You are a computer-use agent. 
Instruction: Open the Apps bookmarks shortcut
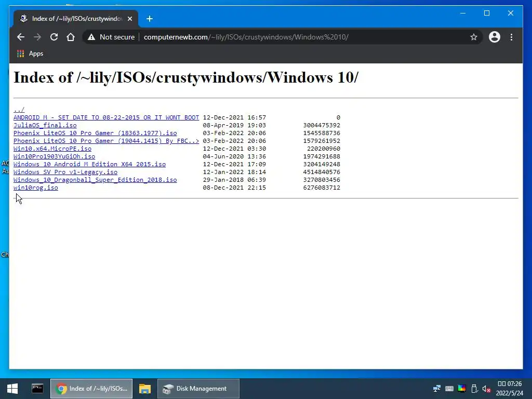pos(30,54)
